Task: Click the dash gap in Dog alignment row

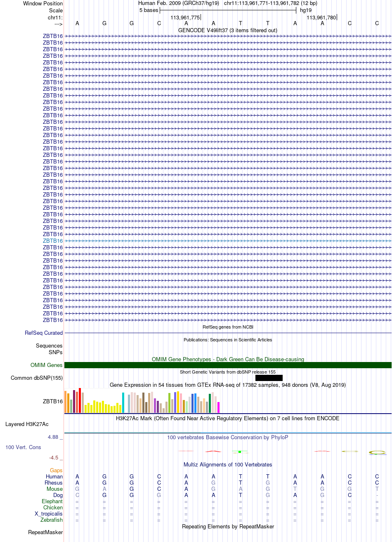Action: click(x=377, y=495)
